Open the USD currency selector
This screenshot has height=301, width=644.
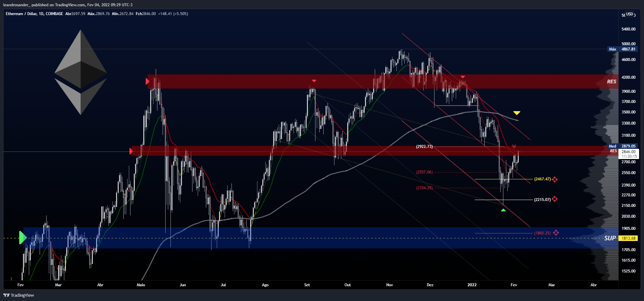coord(629,14)
